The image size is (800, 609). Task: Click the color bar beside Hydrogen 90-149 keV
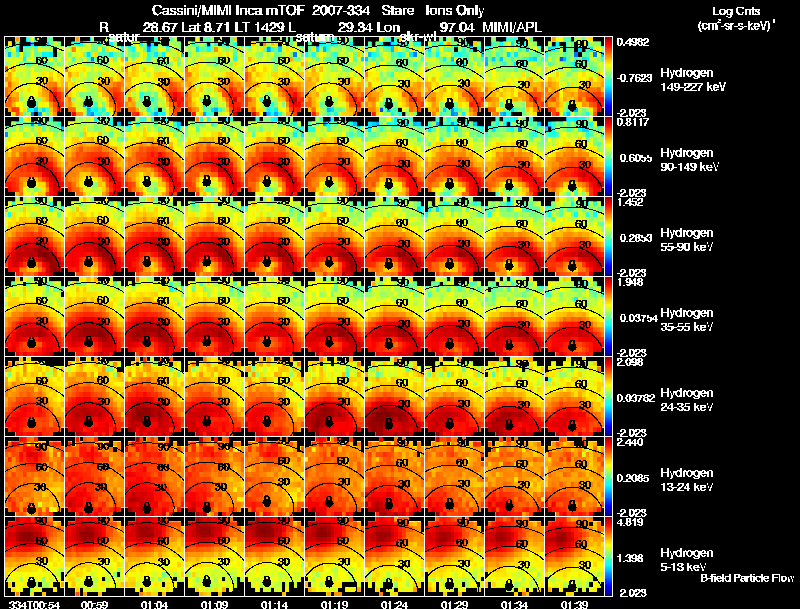click(608, 157)
